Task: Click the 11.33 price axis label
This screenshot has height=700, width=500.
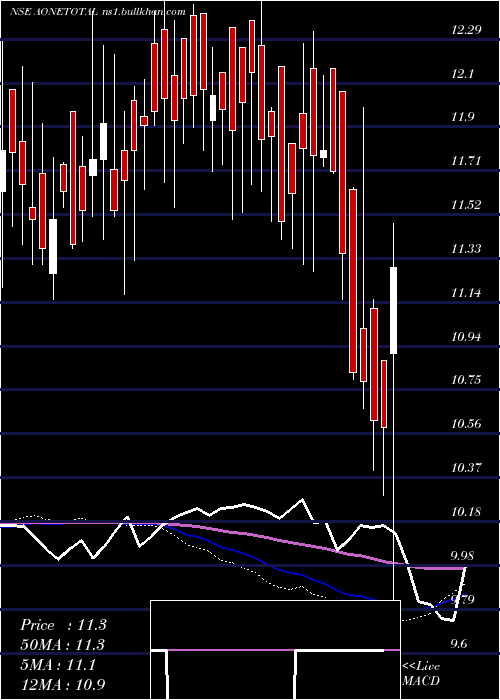Action: pos(466,249)
